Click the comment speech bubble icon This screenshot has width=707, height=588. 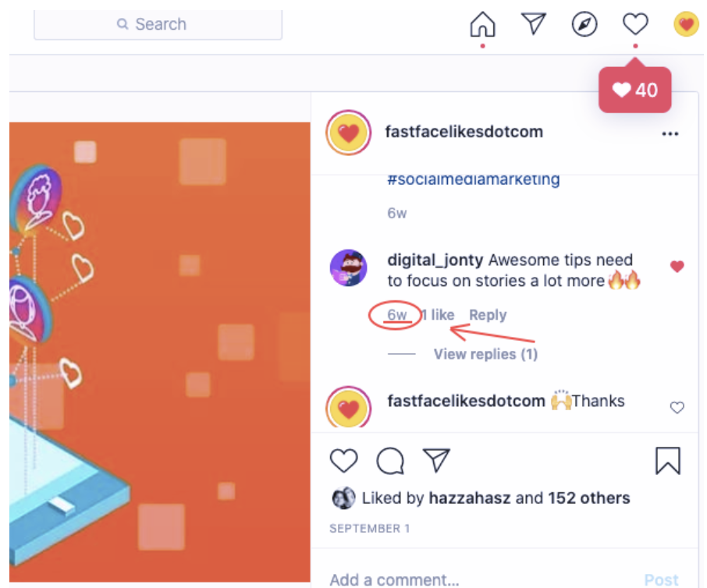click(x=390, y=460)
